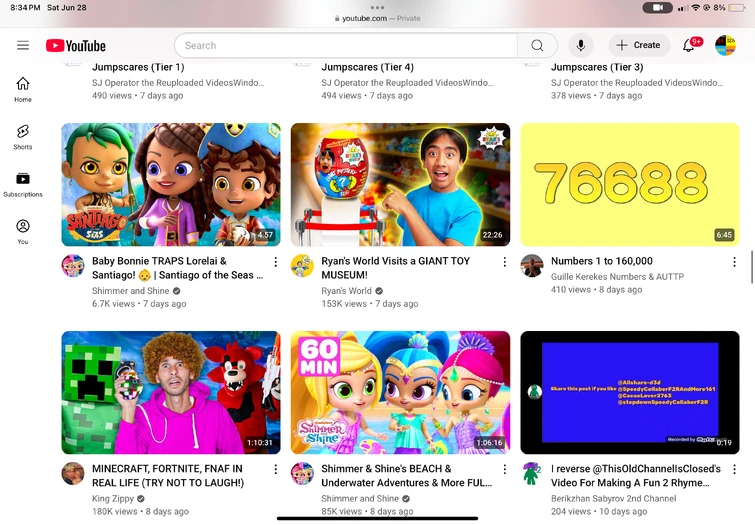Open Berikzhan Sabyrov channel avatar
This screenshot has height=525, width=755.
point(532,473)
